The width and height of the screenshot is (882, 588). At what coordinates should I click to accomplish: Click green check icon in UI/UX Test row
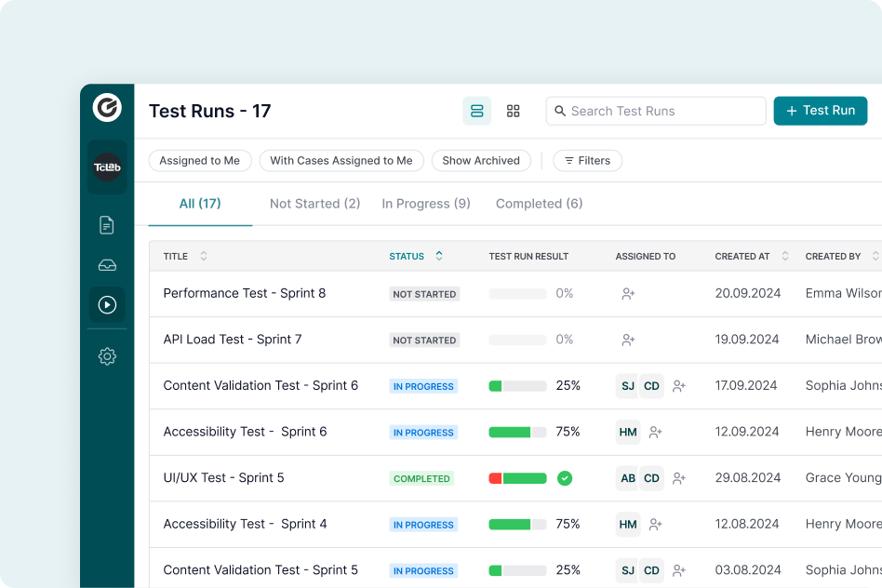click(565, 478)
